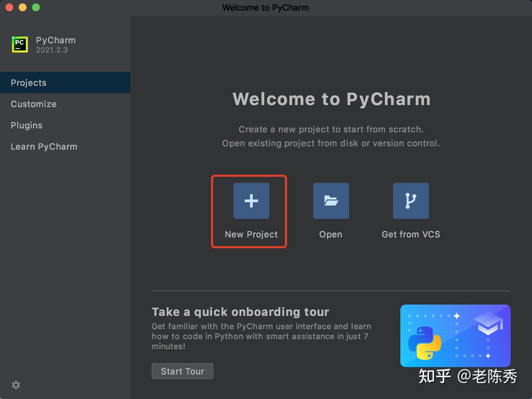Click the PyCharm logo icon
Screen dimensions: 532x399
coord(20,44)
